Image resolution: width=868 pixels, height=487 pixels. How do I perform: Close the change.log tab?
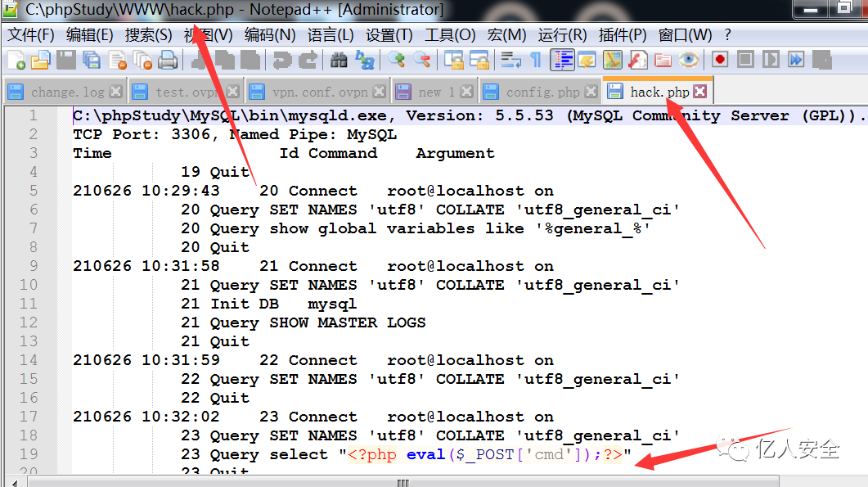point(115,92)
